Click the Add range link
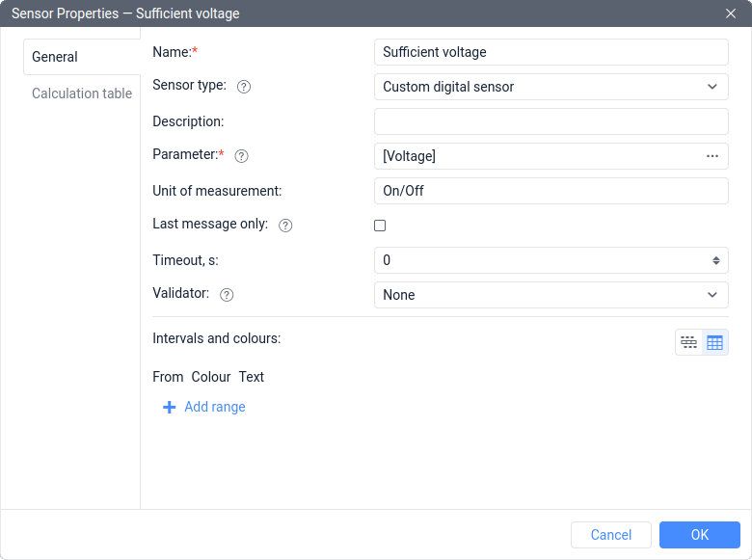Screen dimensions: 752x560 tap(214, 408)
